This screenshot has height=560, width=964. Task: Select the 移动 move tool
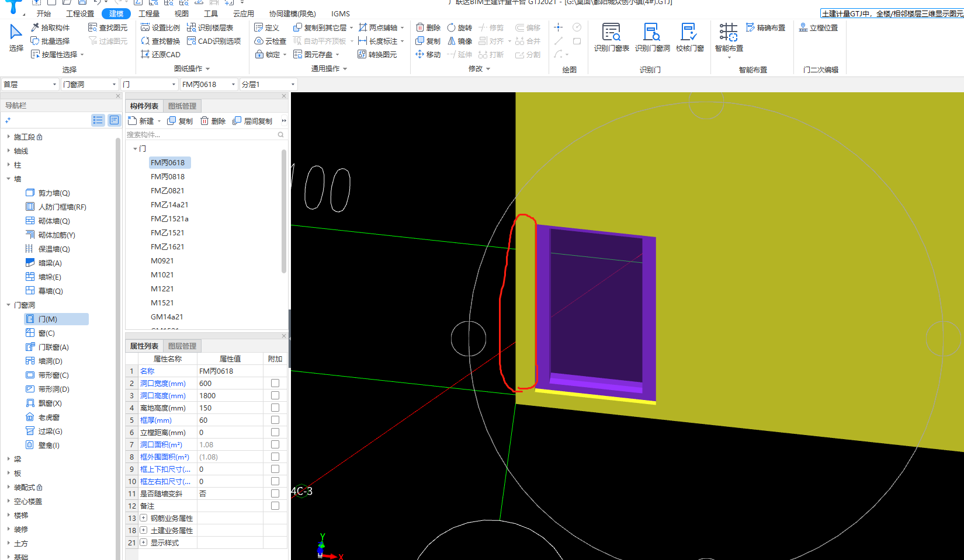428,54
